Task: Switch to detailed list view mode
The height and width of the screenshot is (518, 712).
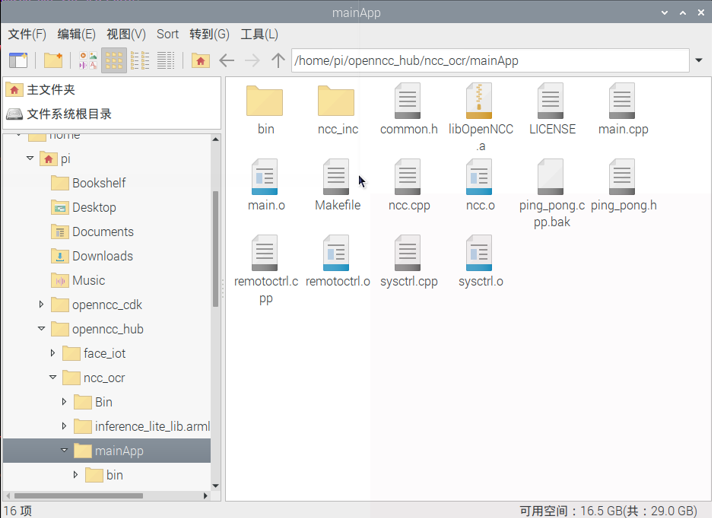Action: 166,60
